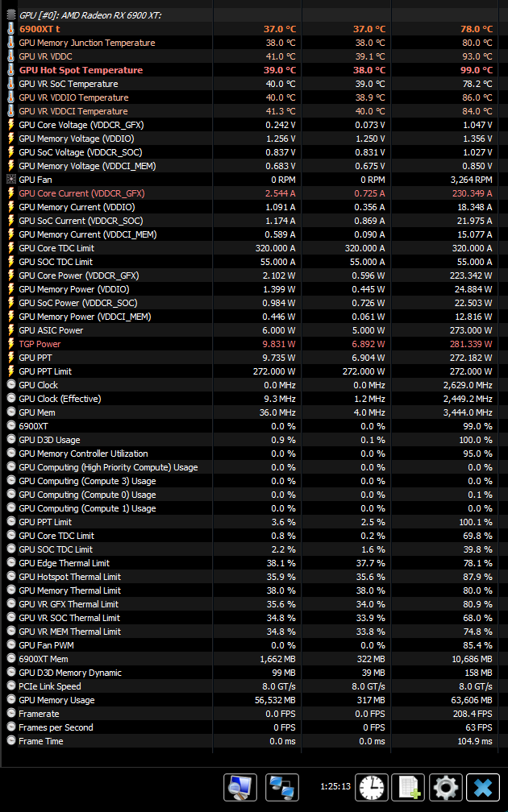Click the expand sensor window layout button
This screenshot has height=812, width=508.
240,787
